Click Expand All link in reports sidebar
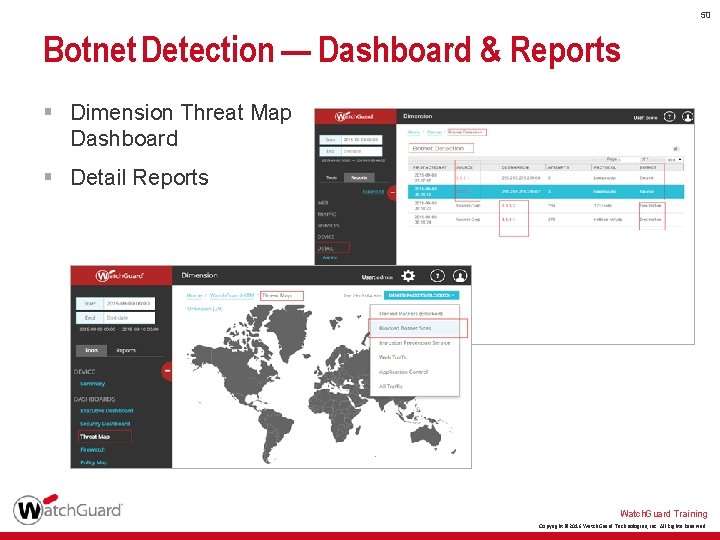The width and height of the screenshot is (720, 540). click(x=373, y=191)
